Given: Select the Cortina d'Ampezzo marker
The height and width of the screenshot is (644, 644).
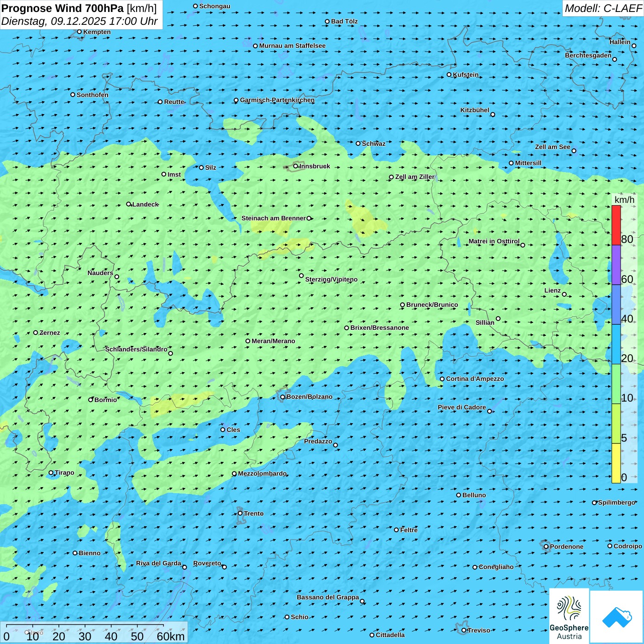Looking at the screenshot, I should click(442, 379).
